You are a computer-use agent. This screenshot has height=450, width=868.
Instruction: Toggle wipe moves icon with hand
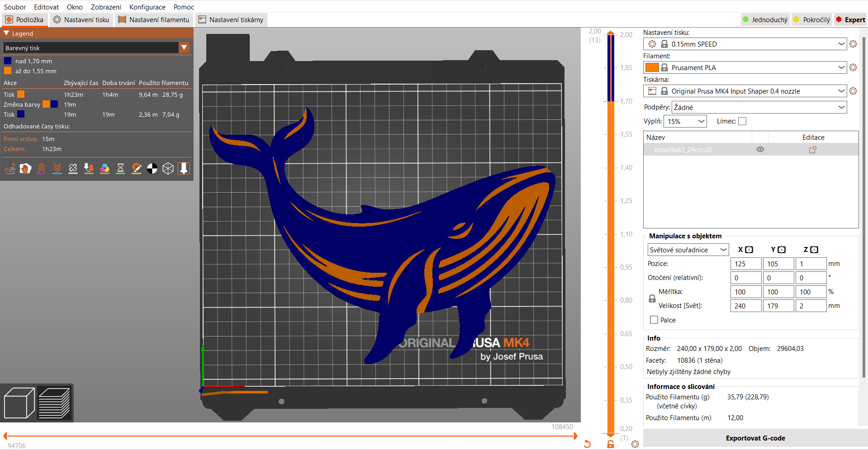(25, 169)
